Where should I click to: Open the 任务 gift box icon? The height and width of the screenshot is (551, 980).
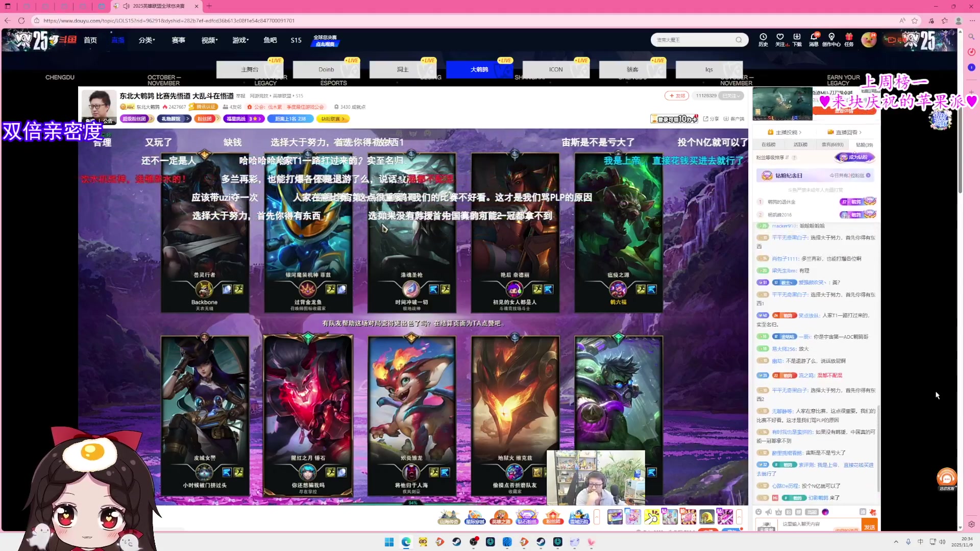(849, 37)
